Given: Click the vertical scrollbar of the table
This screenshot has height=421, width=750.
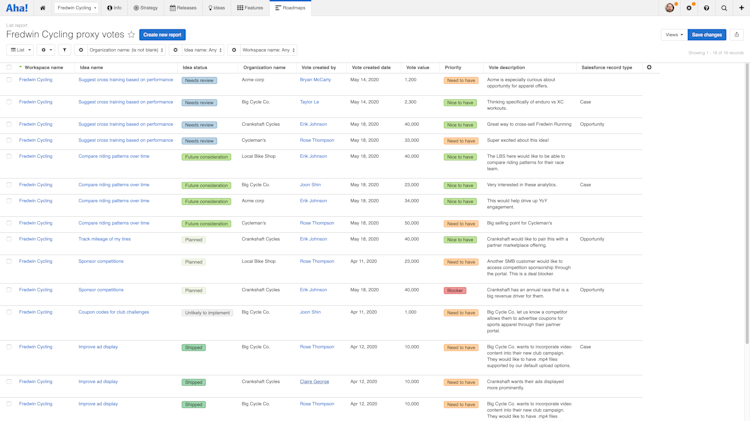Looking at the screenshot, I should pyautogui.click(x=747, y=203).
